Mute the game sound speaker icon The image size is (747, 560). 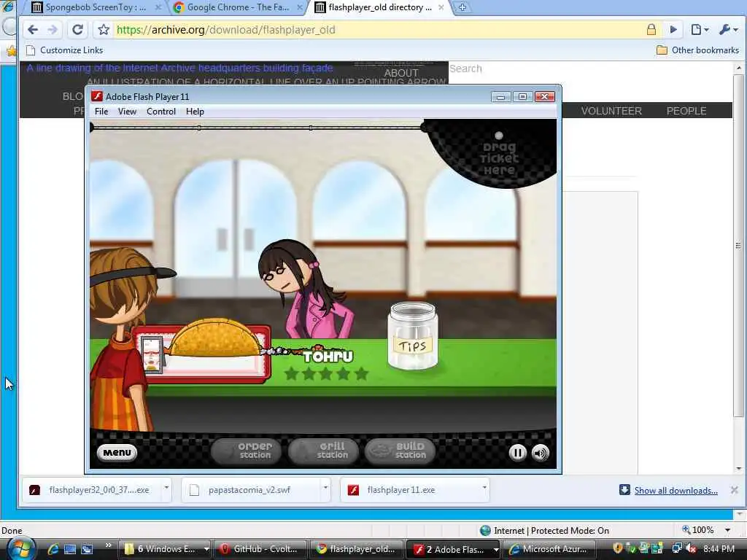[541, 452]
